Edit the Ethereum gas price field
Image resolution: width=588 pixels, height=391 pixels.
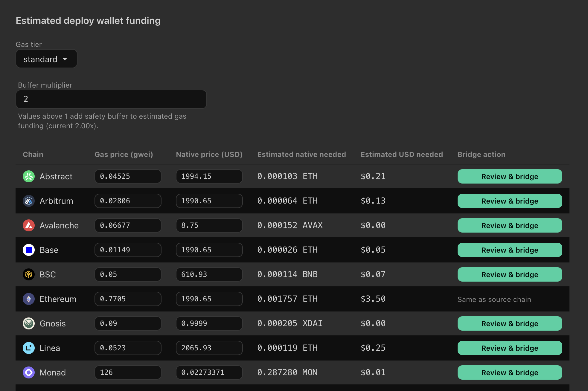tap(128, 299)
